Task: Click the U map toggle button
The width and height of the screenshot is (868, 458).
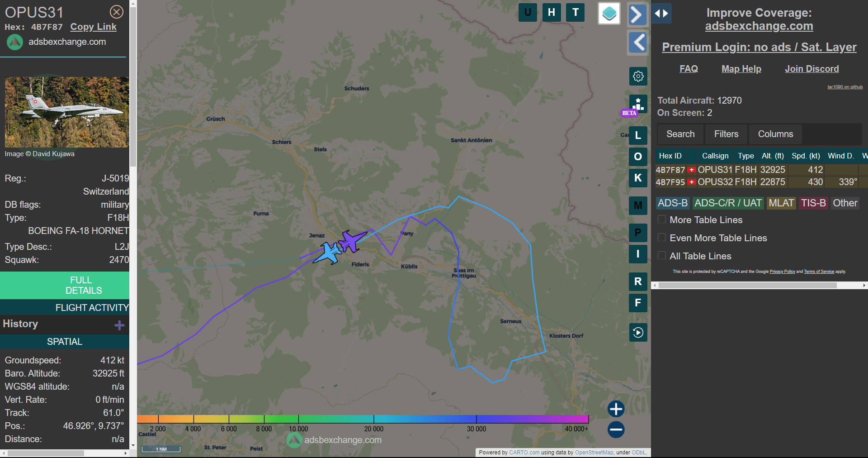Action: point(528,12)
